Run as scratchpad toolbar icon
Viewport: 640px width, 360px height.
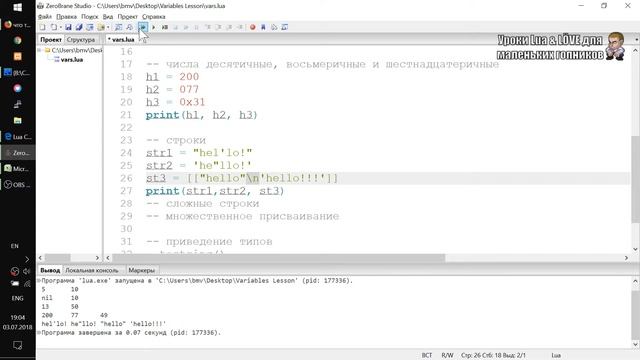coord(165,27)
